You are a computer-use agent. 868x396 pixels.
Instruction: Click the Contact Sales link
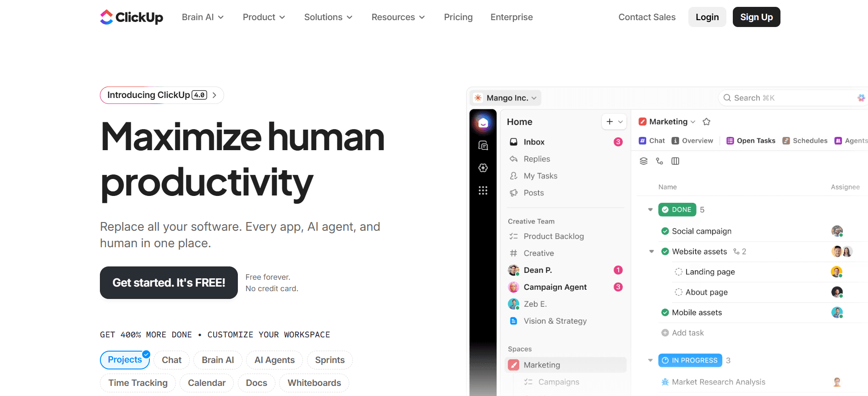[647, 17]
